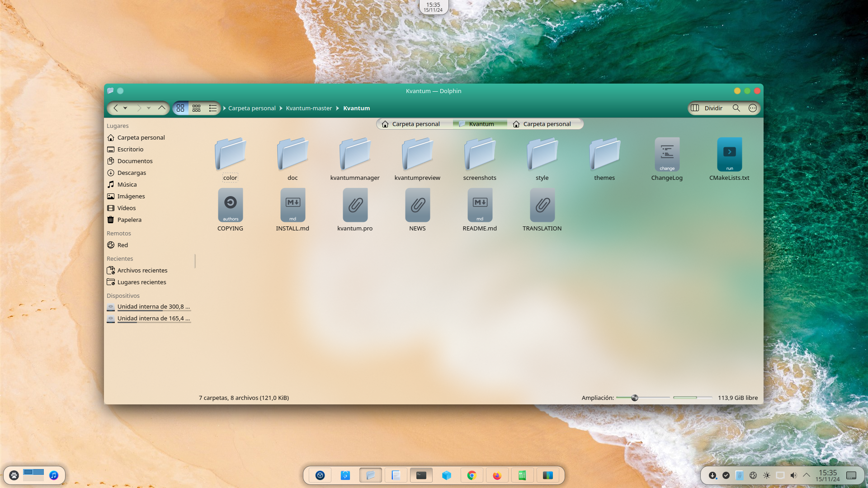Open the search magnifier in Dolphin
The height and width of the screenshot is (488, 868).
click(736, 108)
